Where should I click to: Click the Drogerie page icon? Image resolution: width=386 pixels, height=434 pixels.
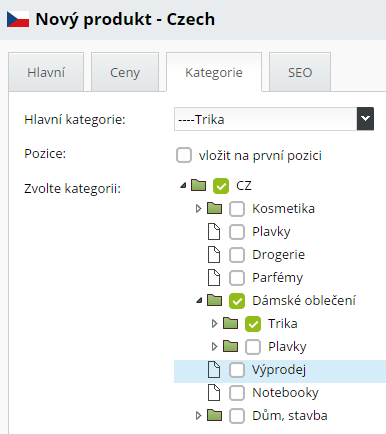point(214,255)
